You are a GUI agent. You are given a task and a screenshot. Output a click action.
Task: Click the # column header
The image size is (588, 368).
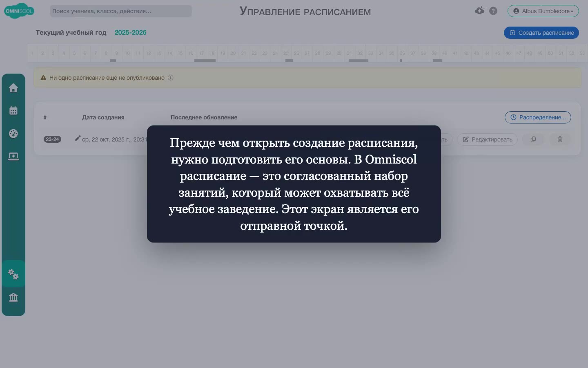pyautogui.click(x=45, y=117)
